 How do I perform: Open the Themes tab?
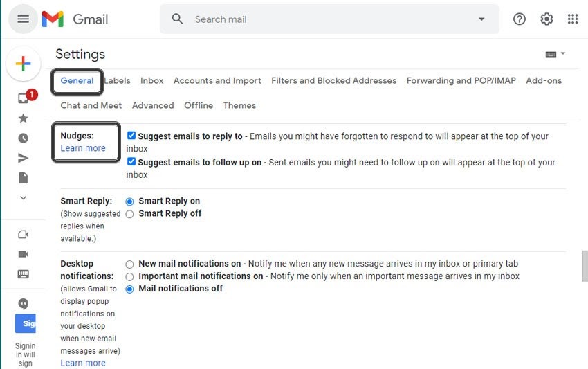tap(239, 105)
